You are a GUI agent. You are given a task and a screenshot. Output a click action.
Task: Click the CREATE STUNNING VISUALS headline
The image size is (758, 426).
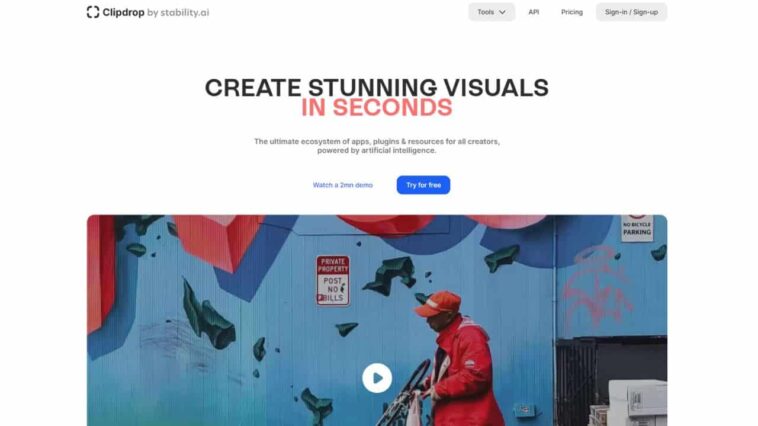[x=377, y=88]
